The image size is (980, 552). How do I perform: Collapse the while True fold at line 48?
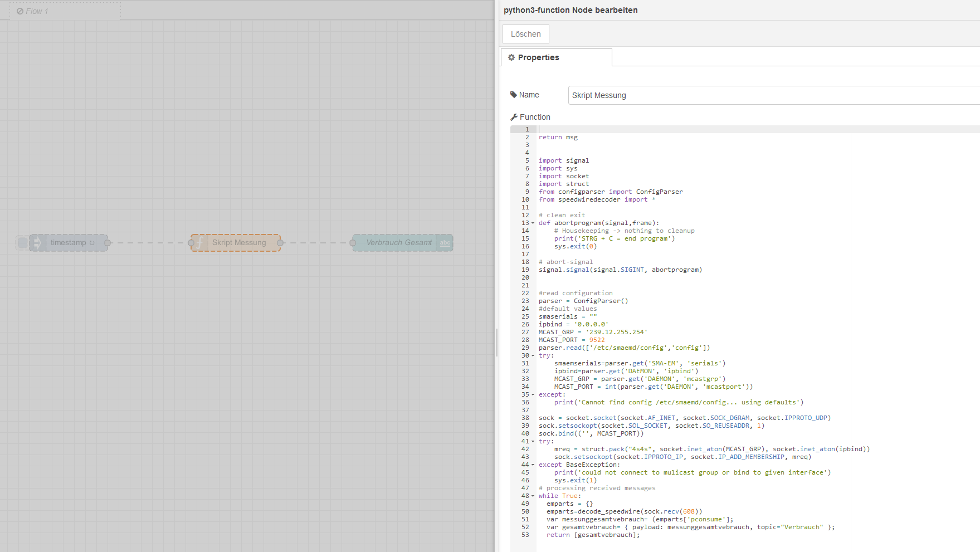pos(533,496)
